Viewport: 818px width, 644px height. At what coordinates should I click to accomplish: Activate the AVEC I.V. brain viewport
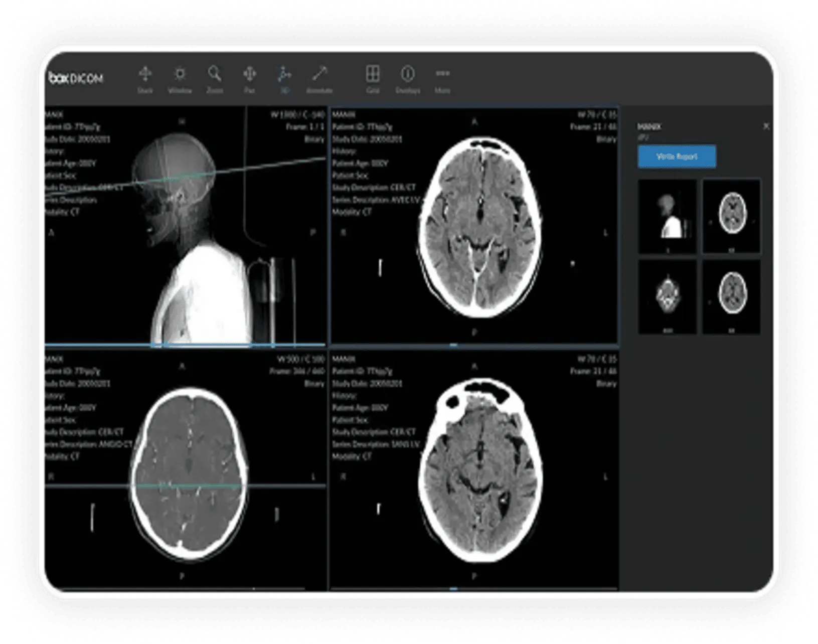(x=474, y=226)
